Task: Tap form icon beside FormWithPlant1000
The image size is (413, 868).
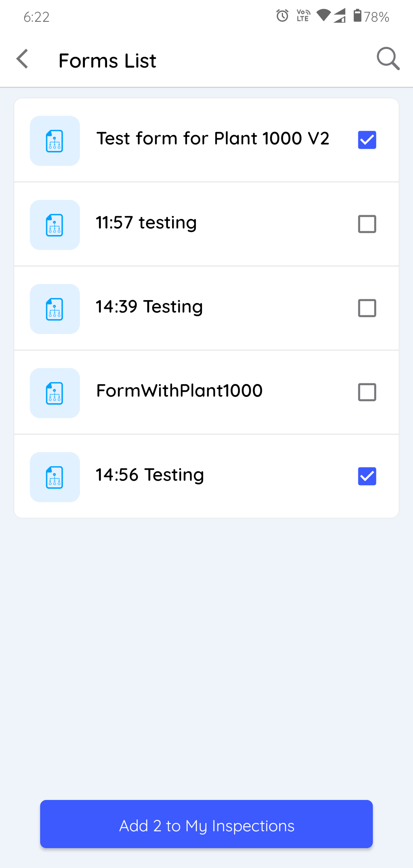Action: 55,393
